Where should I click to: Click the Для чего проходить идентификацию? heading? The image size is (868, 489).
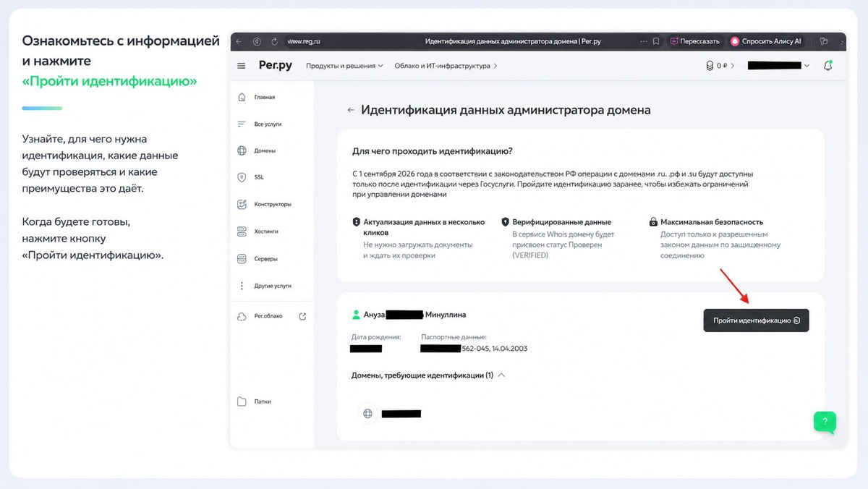click(x=433, y=151)
